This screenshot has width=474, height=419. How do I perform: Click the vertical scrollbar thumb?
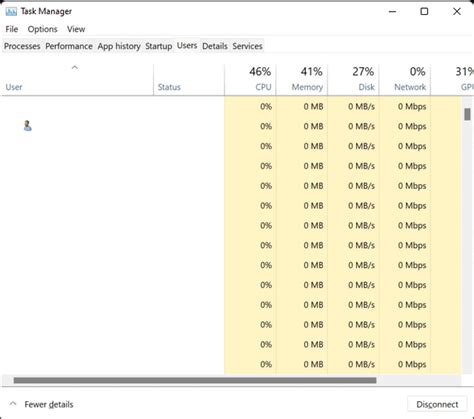467,114
